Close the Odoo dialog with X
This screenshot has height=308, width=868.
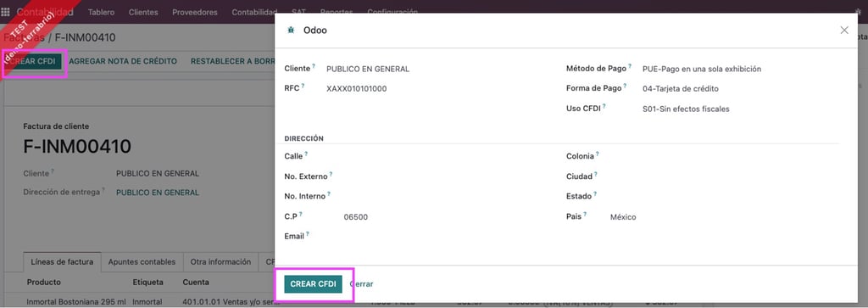pyautogui.click(x=844, y=31)
